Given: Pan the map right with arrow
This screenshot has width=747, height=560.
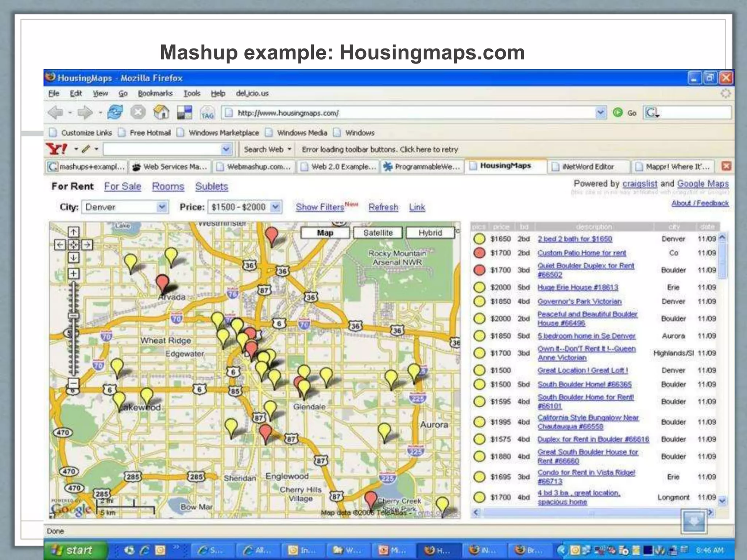Looking at the screenshot, I should [87, 245].
